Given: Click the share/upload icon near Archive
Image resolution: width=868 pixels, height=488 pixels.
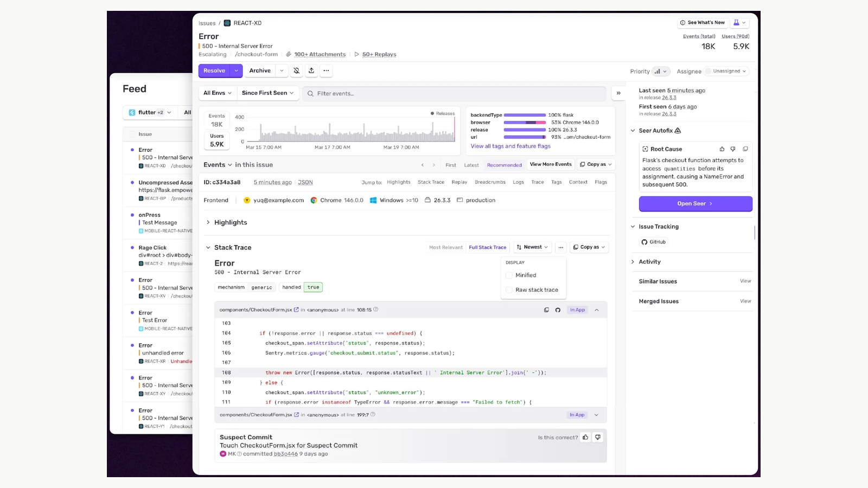Looking at the screenshot, I should point(311,70).
